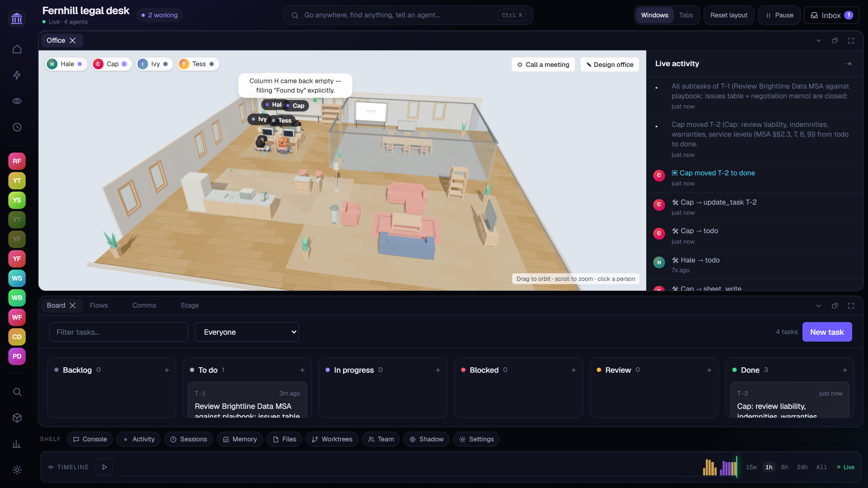Select the RF workspace avatar
The width and height of the screenshot is (868, 488).
pos(17,161)
